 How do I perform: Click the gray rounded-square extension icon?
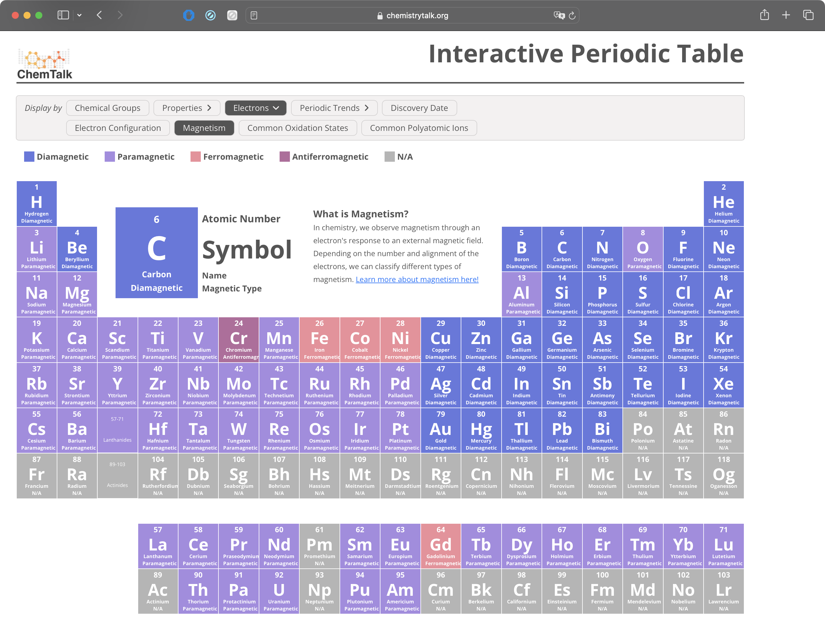point(232,15)
